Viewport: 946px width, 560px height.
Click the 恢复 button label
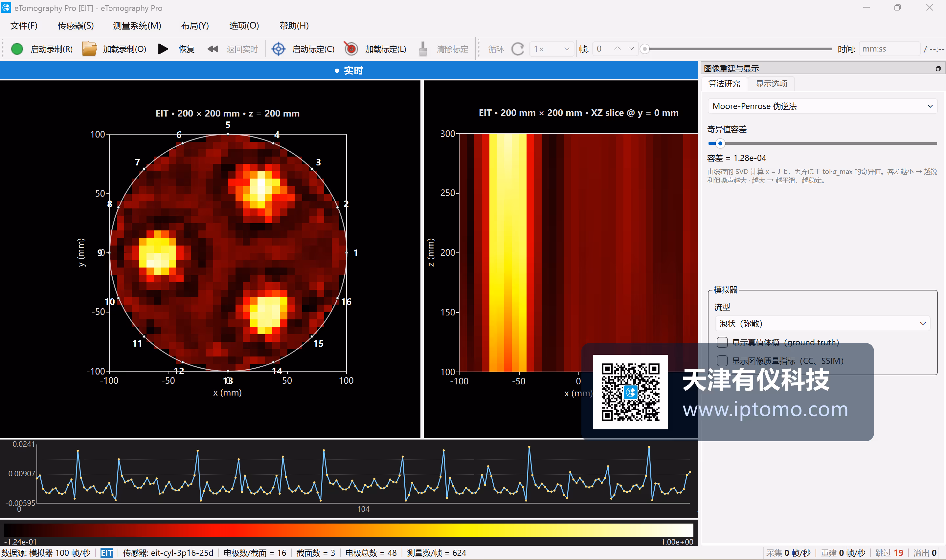[x=186, y=50]
